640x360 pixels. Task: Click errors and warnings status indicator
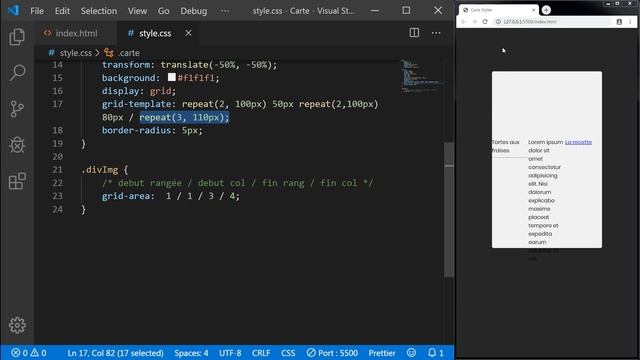coord(29,353)
